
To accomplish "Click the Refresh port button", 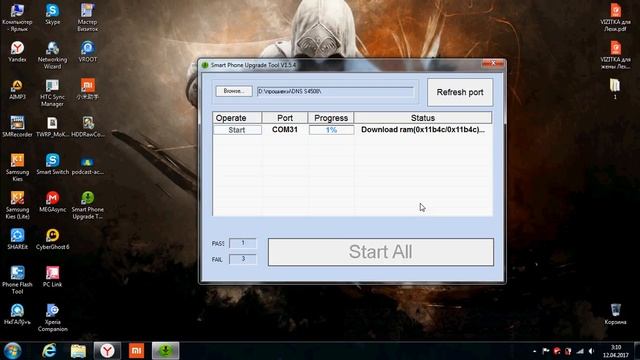I will coord(460,92).
